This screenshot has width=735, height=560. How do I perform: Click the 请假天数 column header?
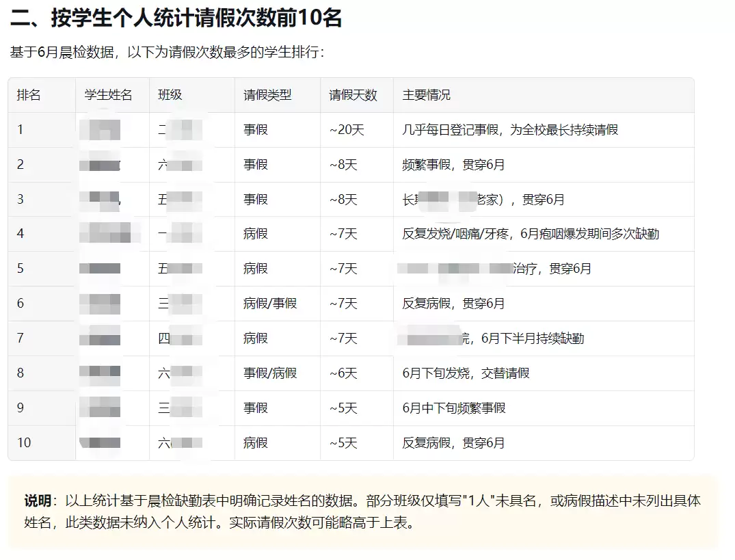point(353,95)
